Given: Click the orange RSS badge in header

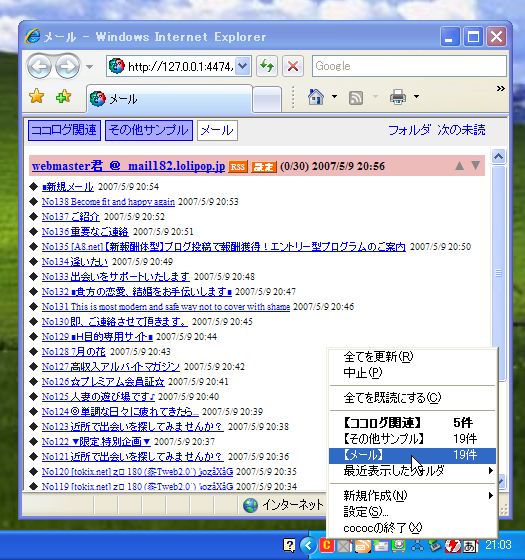Looking at the screenshot, I should (238, 166).
